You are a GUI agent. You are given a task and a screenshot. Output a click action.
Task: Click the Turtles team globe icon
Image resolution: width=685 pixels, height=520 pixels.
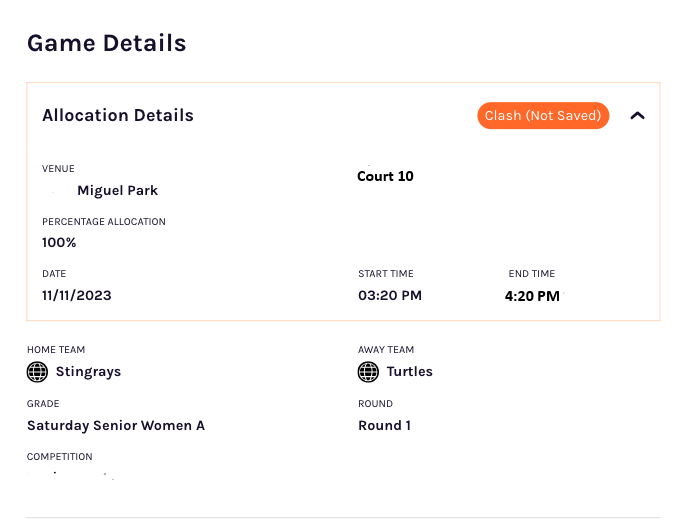coord(368,372)
